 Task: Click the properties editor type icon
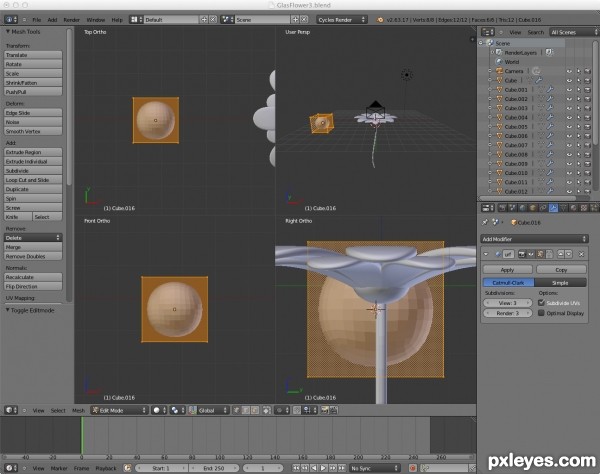[x=488, y=208]
